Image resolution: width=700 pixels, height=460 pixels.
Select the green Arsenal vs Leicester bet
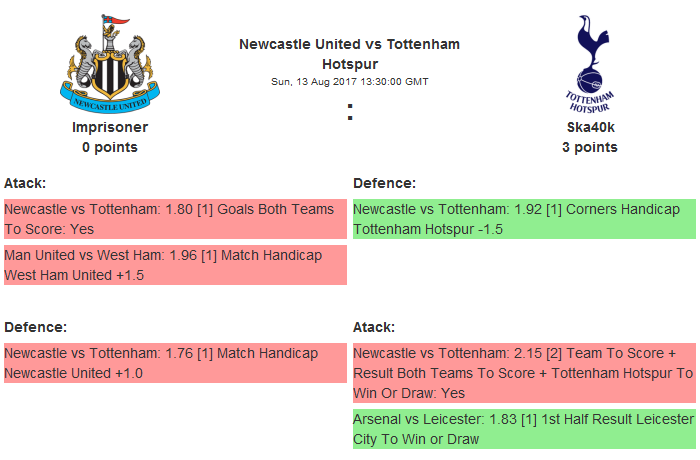point(523,429)
